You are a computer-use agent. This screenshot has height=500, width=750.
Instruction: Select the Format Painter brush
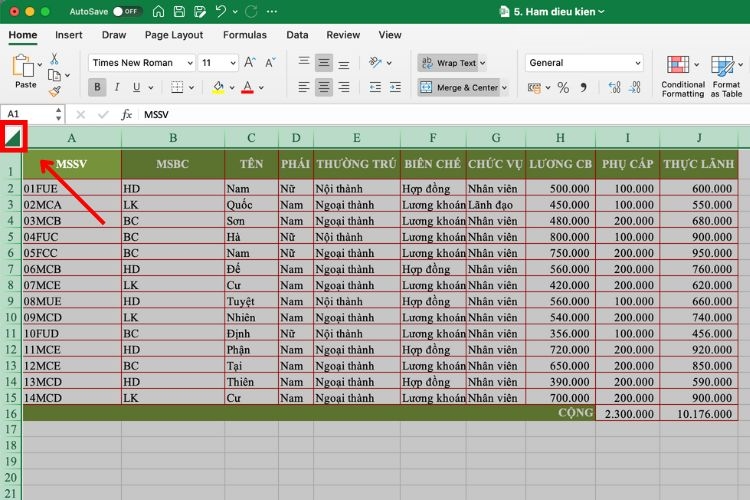pos(55,91)
